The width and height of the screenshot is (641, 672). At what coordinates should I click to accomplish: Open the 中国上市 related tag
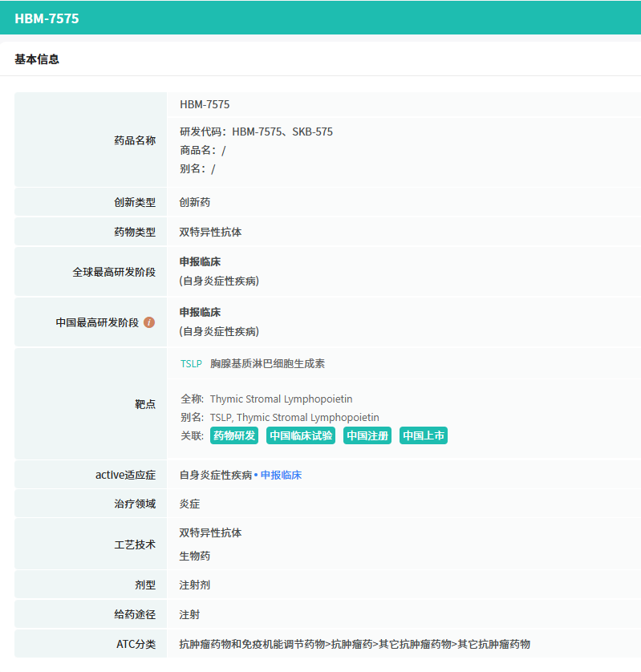click(x=424, y=435)
